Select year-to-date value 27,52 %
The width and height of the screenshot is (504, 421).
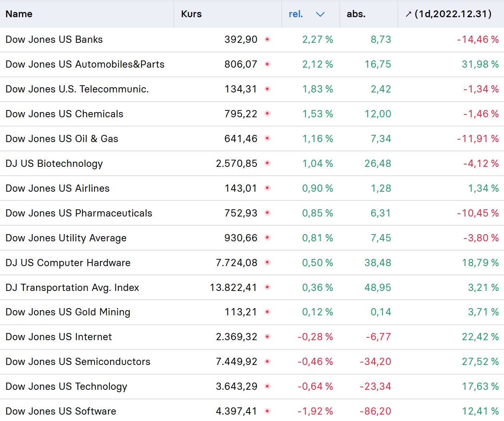tap(480, 361)
